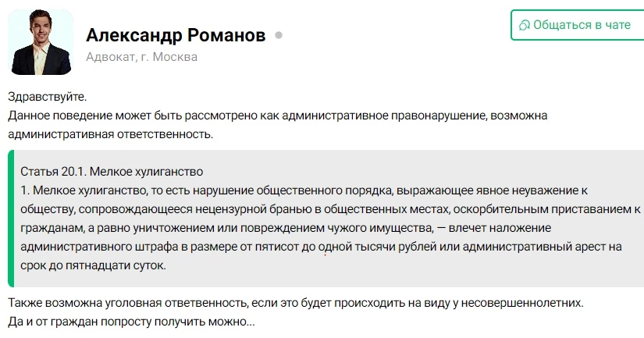Click the quote line starting '1. Мелкое хулиганство'

(x=304, y=190)
